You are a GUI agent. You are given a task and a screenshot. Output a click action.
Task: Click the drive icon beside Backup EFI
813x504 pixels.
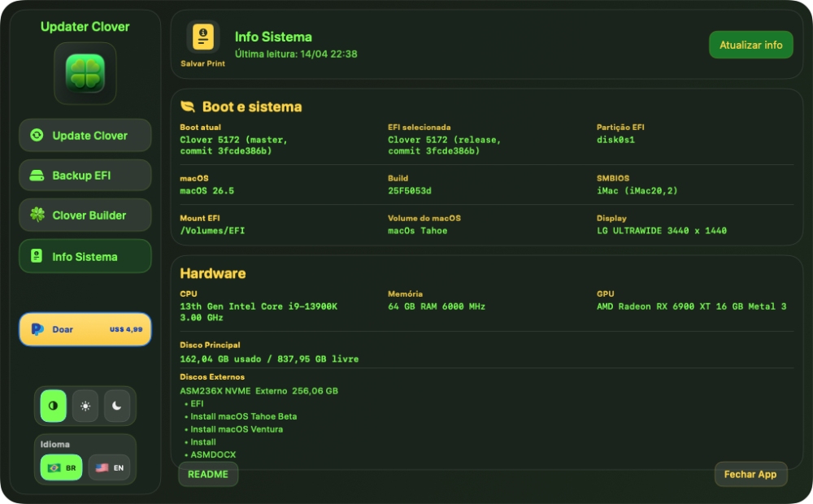37,176
